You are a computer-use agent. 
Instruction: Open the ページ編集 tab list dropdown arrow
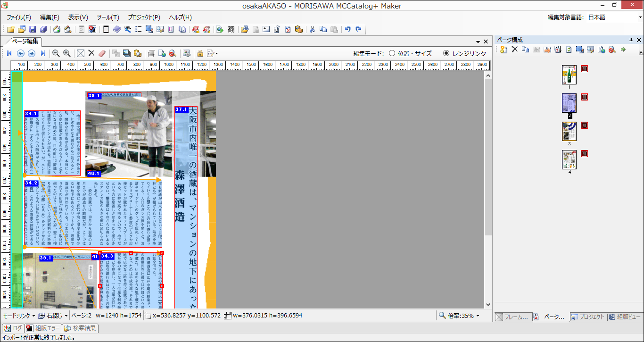point(478,42)
